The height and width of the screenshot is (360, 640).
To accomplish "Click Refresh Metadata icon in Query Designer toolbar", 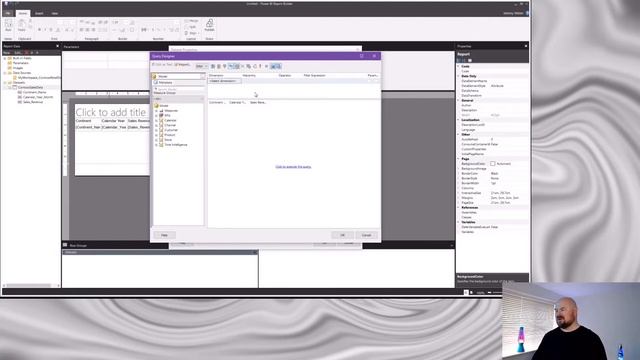I will 213,66.
